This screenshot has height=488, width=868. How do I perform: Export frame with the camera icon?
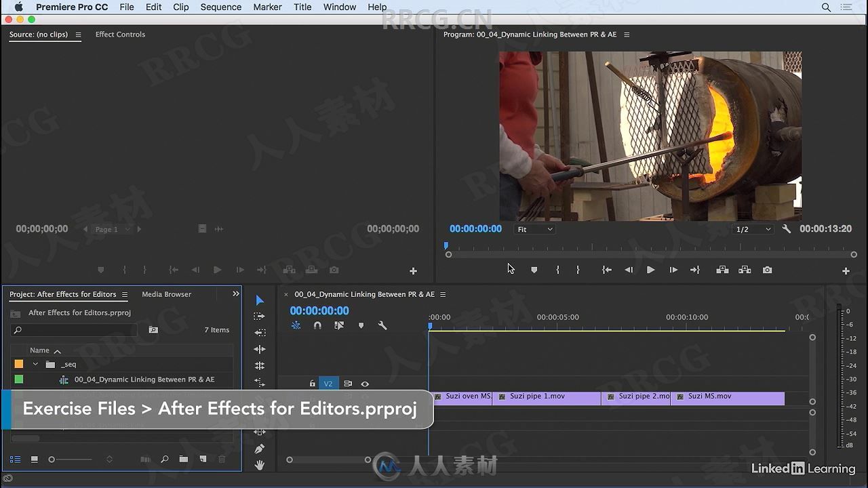767,270
